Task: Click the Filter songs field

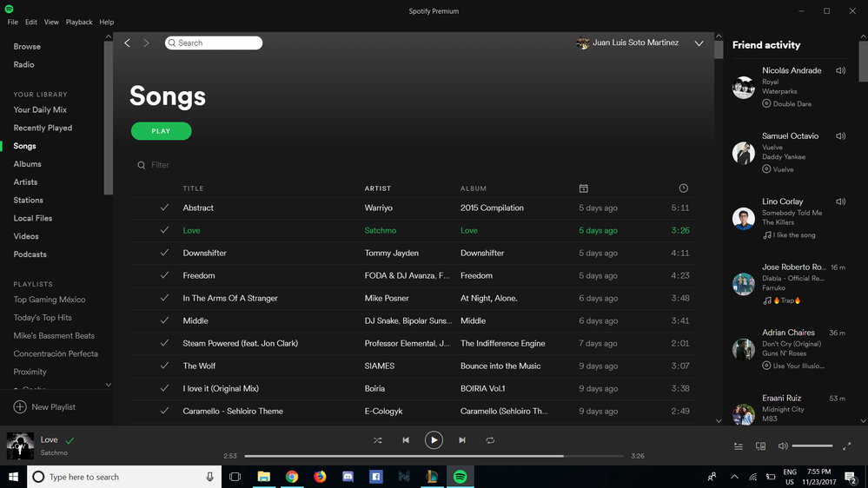Action: [x=160, y=165]
